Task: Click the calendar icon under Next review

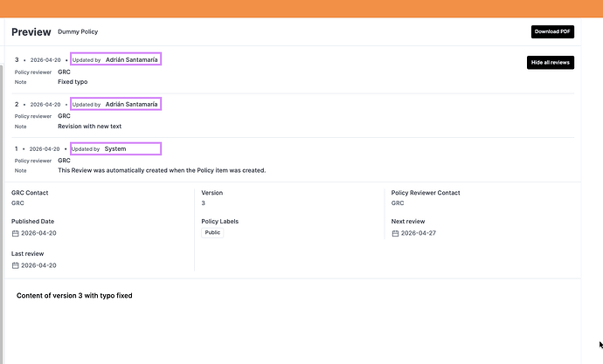Action: click(x=395, y=234)
